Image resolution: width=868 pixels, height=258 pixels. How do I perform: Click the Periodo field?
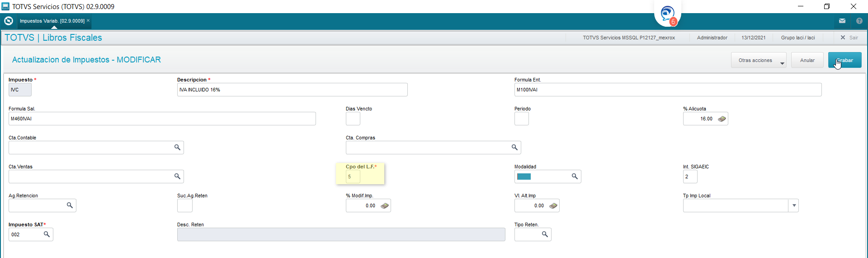522,119
